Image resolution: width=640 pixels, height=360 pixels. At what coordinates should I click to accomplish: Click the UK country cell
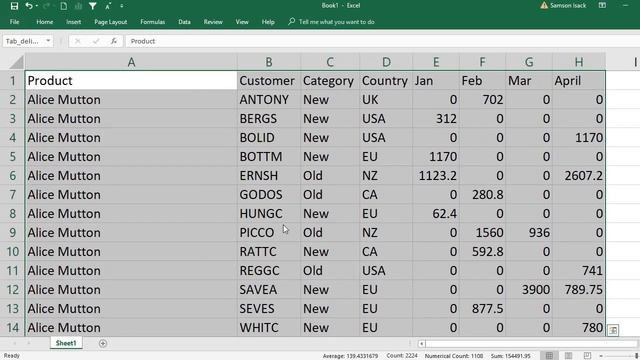386,100
